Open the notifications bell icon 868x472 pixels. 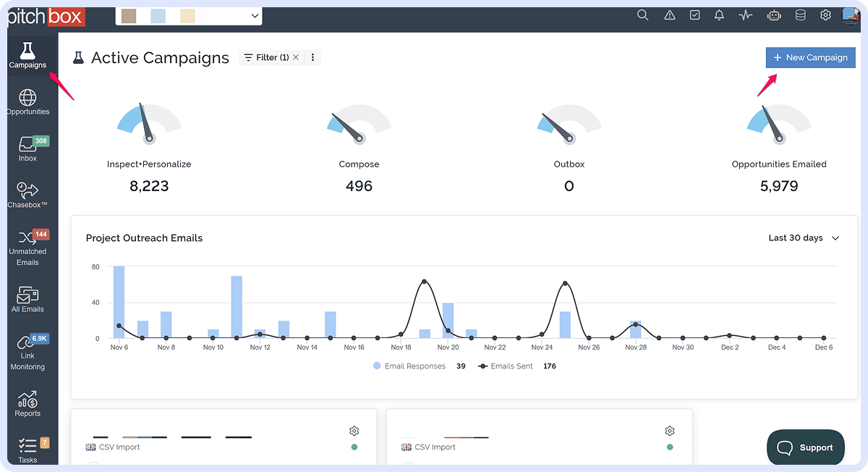pos(719,15)
